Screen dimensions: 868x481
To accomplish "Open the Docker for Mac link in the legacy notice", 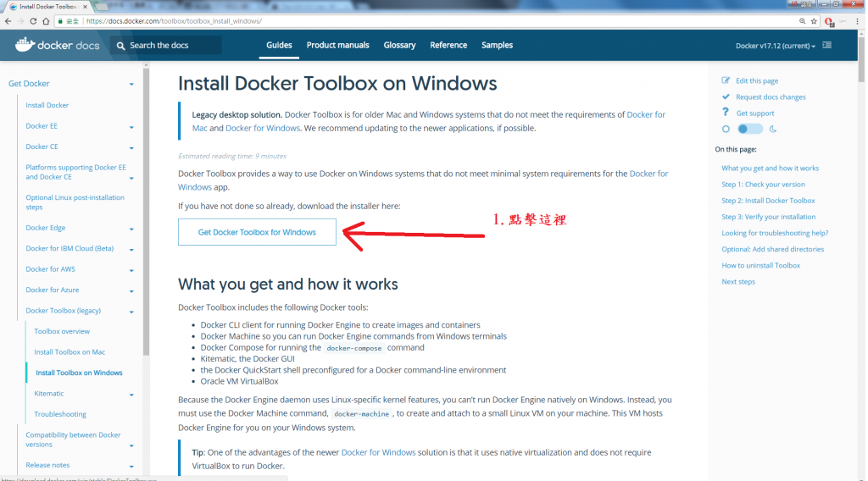I will (646, 114).
